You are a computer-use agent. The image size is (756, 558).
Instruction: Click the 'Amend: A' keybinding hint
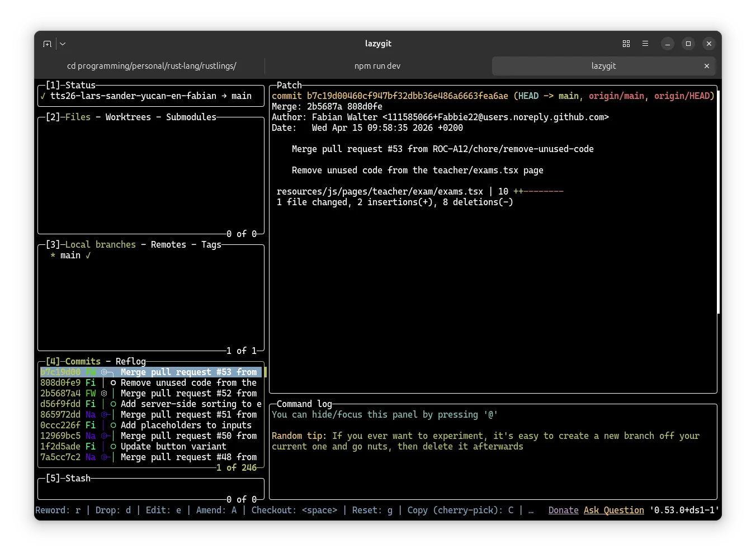coord(216,510)
